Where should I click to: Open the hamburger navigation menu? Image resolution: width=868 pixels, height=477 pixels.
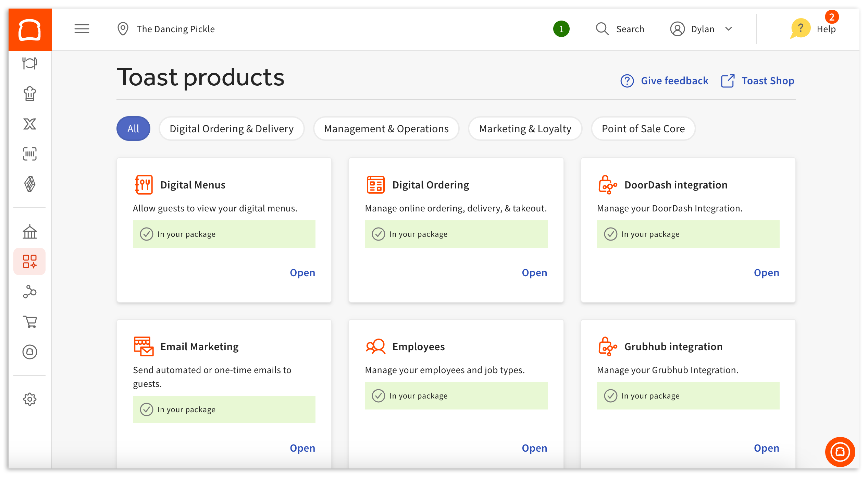(x=82, y=29)
